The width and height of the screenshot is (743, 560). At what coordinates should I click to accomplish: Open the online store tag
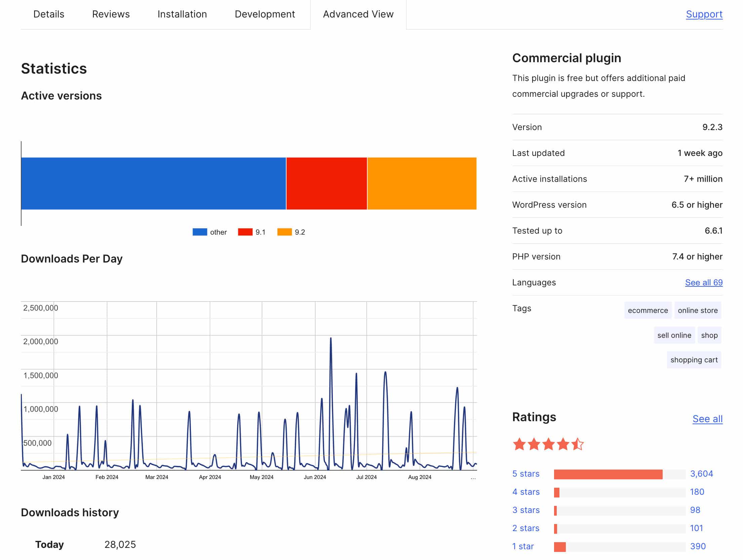coord(698,310)
